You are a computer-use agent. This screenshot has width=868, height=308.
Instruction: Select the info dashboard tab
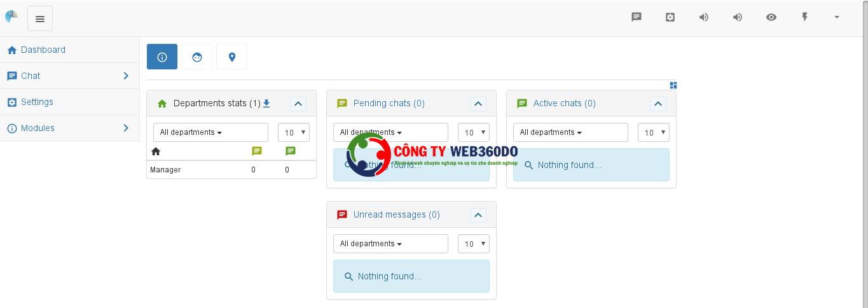162,57
